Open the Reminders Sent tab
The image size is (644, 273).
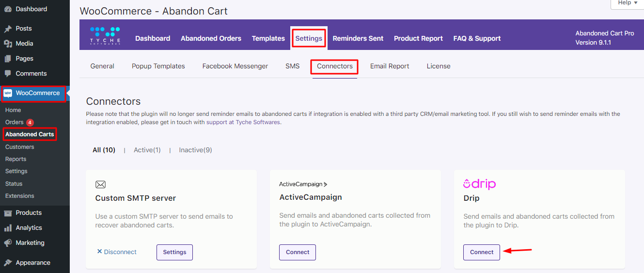tap(358, 38)
